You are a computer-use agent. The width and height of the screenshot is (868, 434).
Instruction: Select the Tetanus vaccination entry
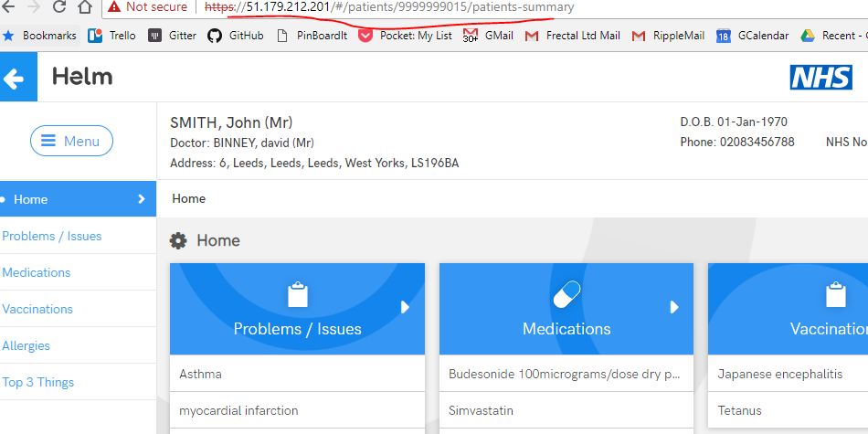[788, 410]
